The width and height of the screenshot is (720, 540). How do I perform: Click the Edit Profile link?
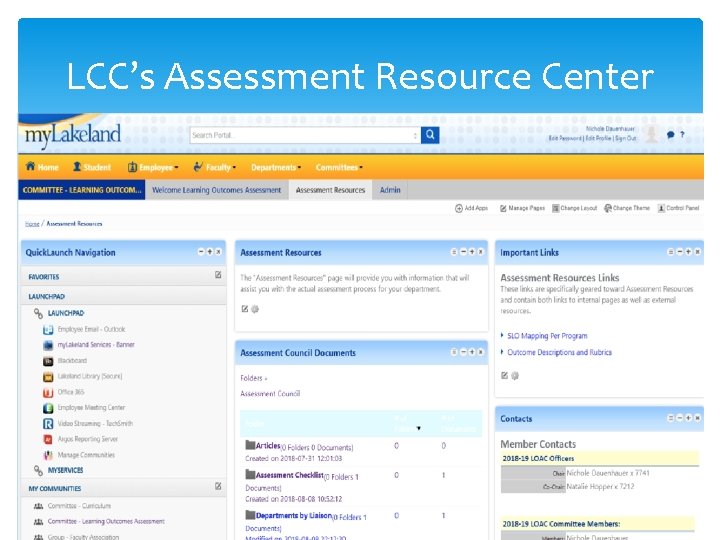point(598,138)
